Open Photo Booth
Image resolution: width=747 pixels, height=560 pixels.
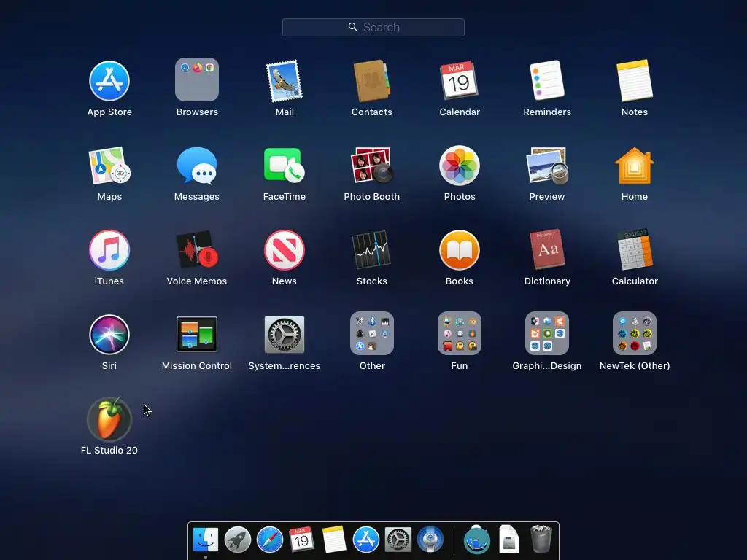(371, 166)
